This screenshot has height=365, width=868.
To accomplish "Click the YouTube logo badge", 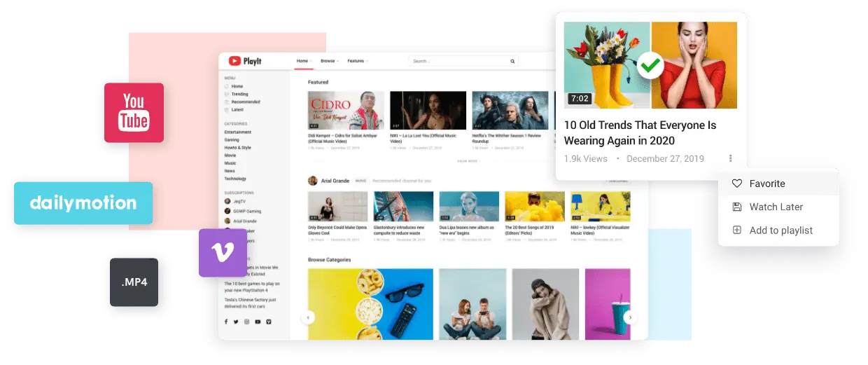I will pos(134,113).
